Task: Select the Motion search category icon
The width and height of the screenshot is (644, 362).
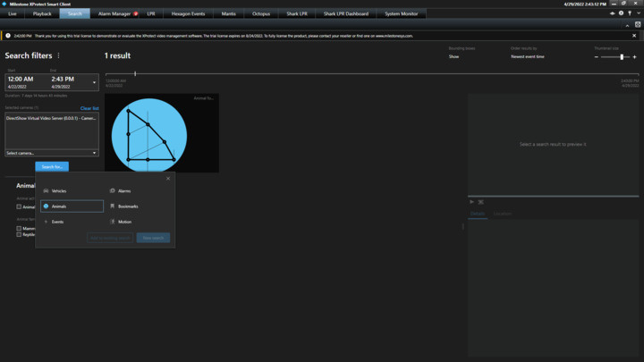Action: 113,222
